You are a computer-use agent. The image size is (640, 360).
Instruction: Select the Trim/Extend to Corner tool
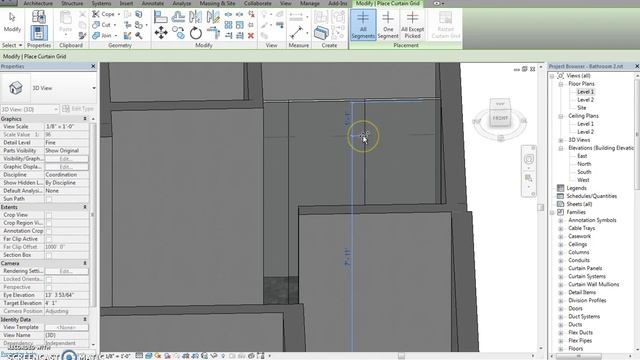coord(213,33)
